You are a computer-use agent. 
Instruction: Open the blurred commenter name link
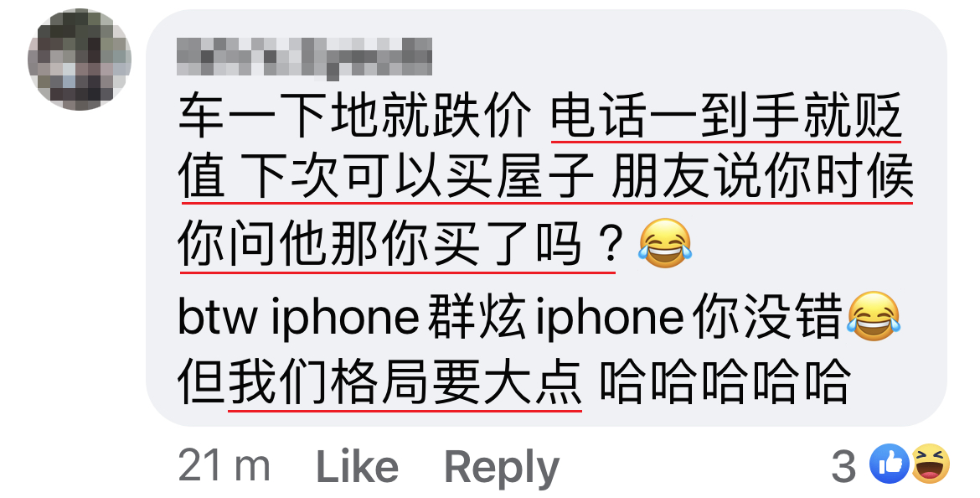pyautogui.click(x=304, y=58)
